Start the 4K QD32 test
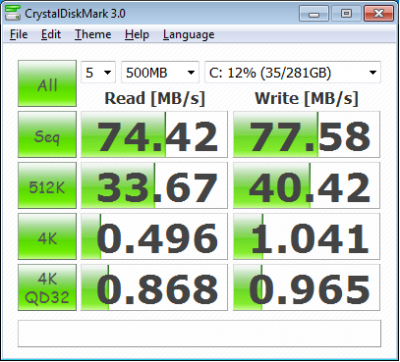This screenshot has height=362, width=400. coord(47,287)
